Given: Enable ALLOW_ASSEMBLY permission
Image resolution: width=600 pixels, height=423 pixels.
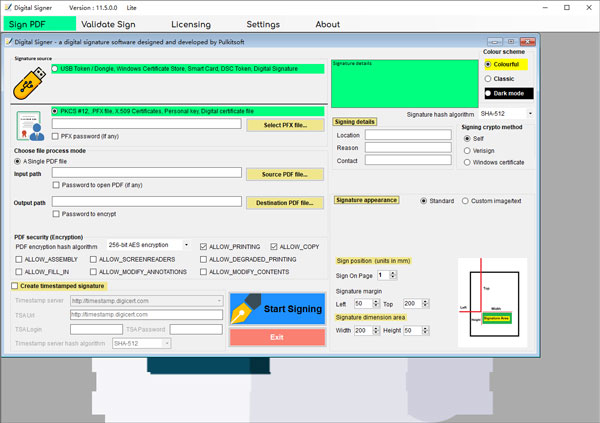Looking at the screenshot, I should (19, 260).
